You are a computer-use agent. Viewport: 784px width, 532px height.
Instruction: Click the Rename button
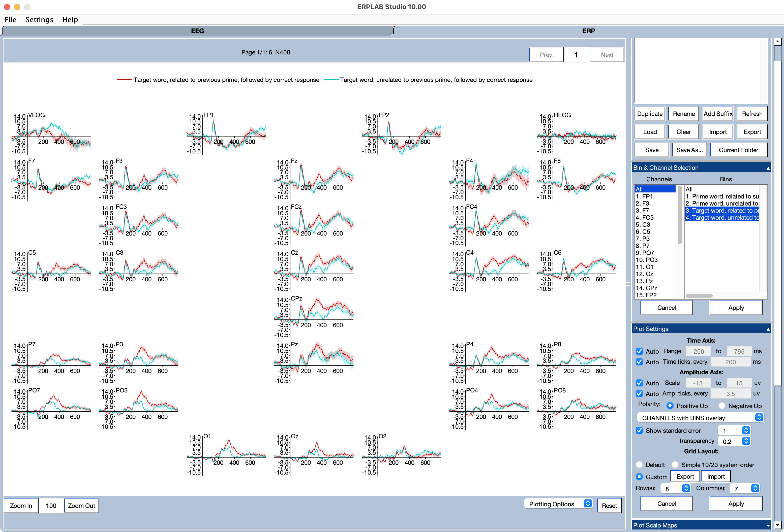coord(684,114)
